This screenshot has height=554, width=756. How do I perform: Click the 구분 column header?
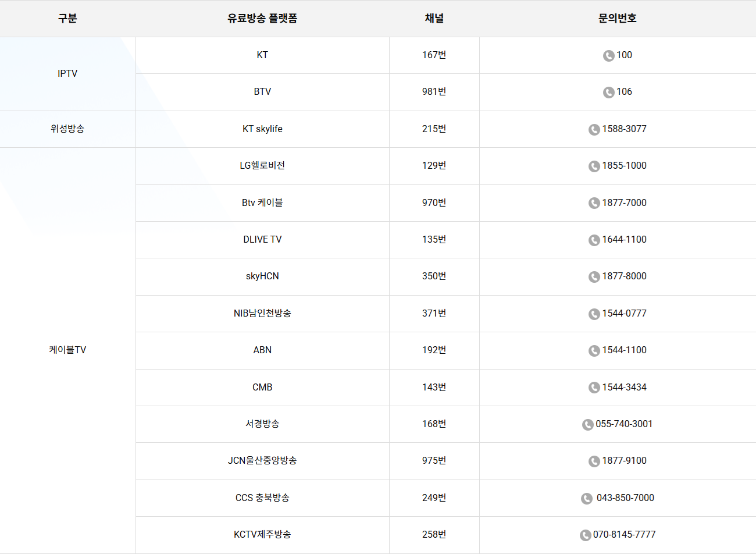(x=67, y=19)
